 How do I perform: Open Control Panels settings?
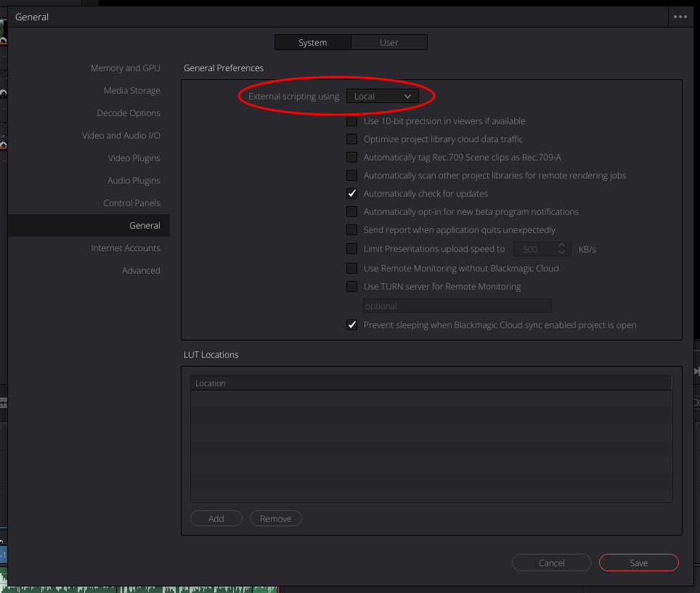pyautogui.click(x=131, y=203)
